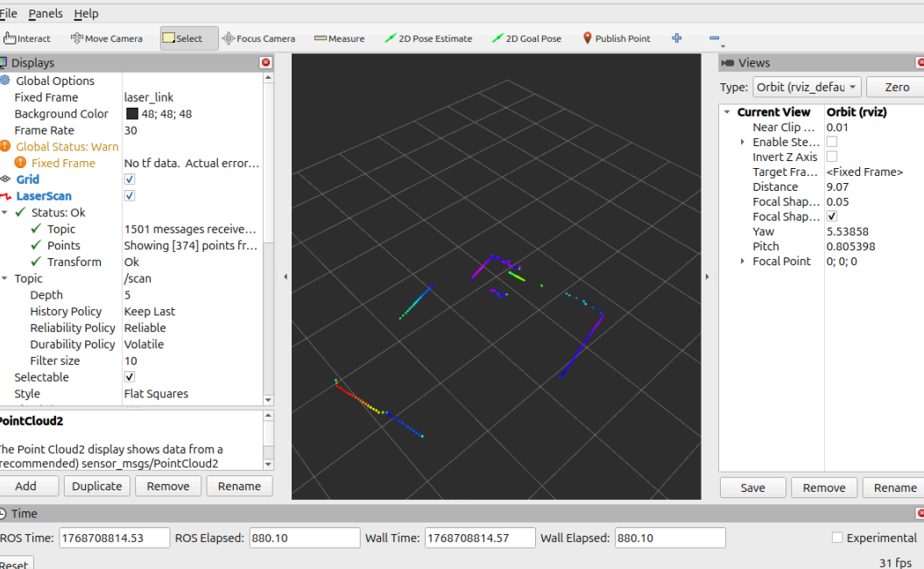
Task: Click the Fixed Frame value laser_link
Action: tap(149, 97)
